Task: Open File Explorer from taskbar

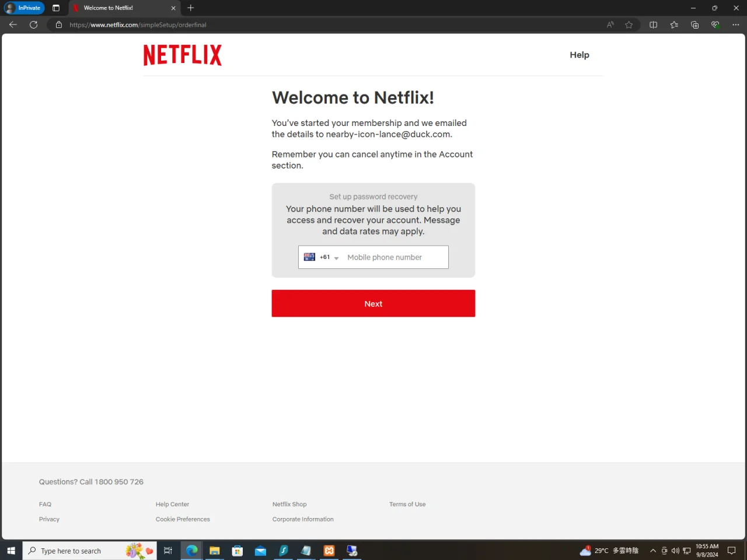Action: pos(214,551)
